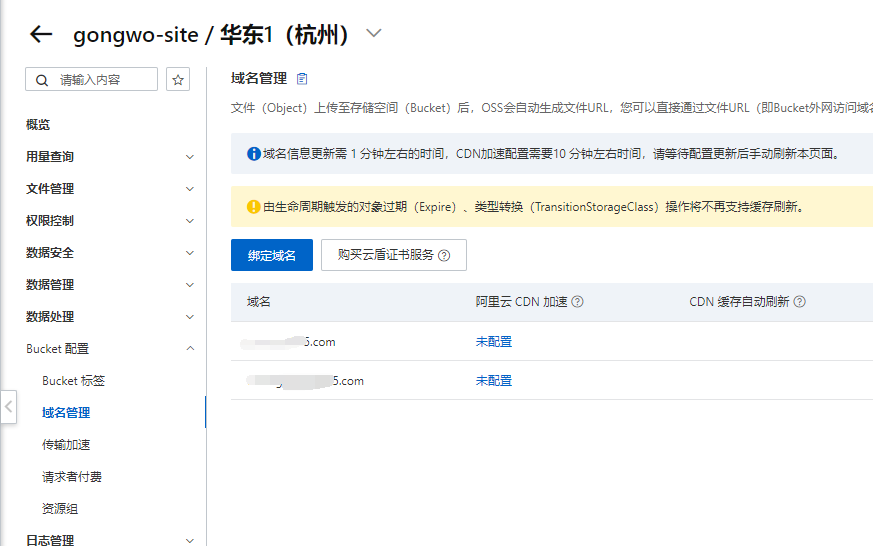Viewport: 873px width, 546px height.
Task: Open the 请求者付费 page
Action: (x=72, y=477)
